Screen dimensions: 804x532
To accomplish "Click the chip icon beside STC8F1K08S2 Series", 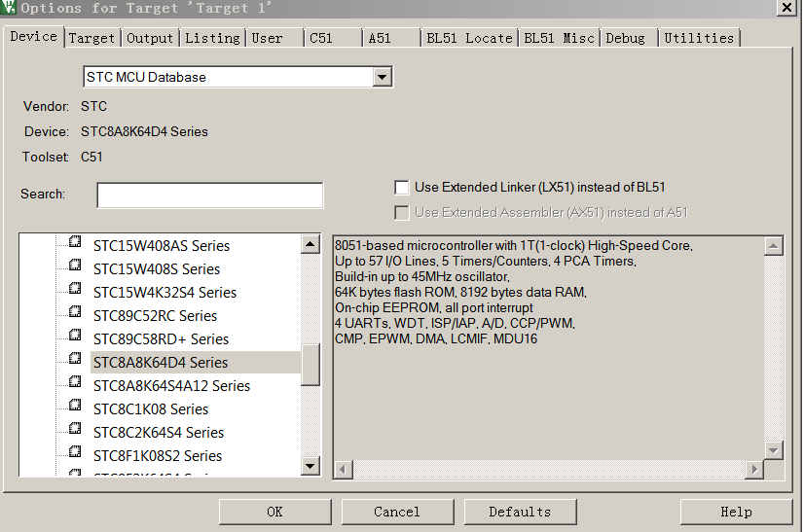I will coord(75,455).
